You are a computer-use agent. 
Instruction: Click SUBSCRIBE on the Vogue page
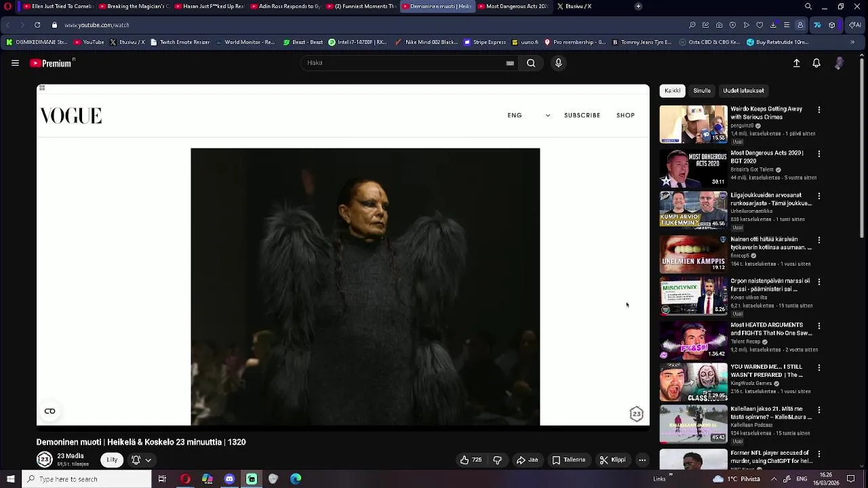tap(583, 115)
